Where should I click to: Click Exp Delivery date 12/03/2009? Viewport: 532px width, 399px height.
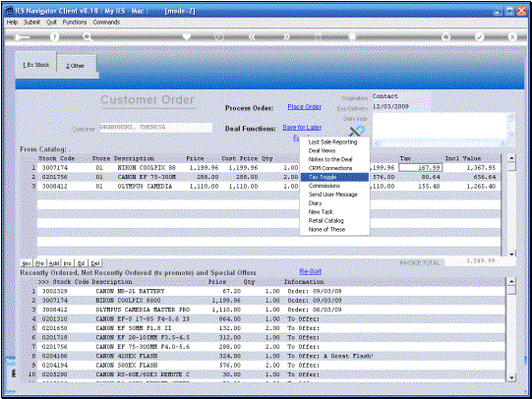[x=390, y=106]
